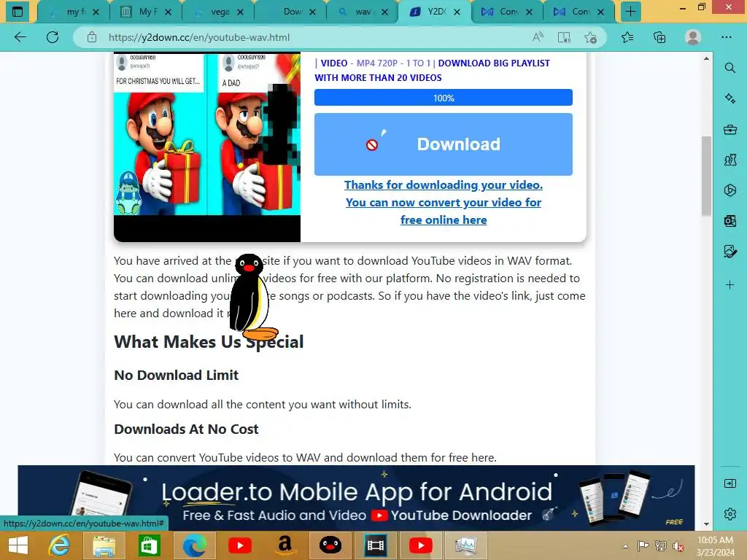Open the taskbar clock and date
747x560 pixels.
715,546
